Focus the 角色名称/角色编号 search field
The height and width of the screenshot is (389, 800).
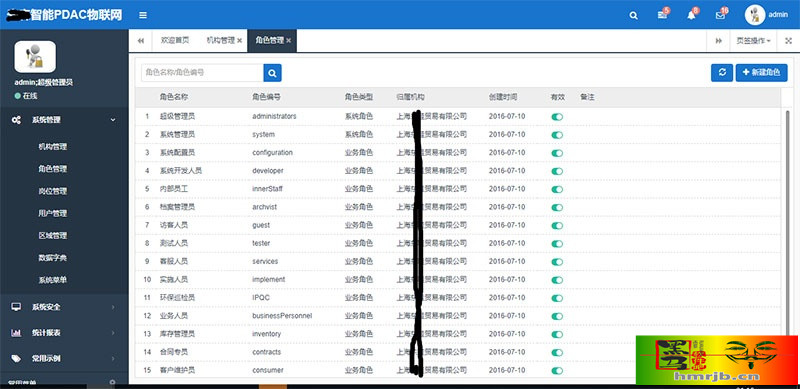pos(202,73)
